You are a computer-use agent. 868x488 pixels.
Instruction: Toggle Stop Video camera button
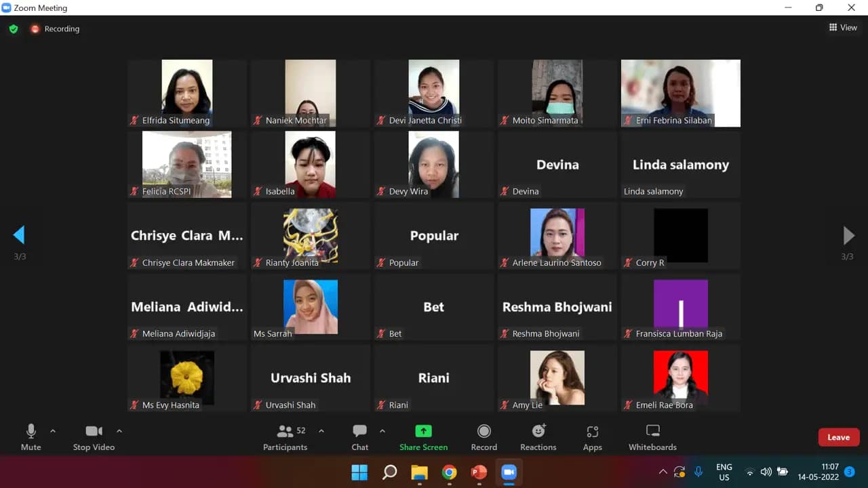(94, 437)
